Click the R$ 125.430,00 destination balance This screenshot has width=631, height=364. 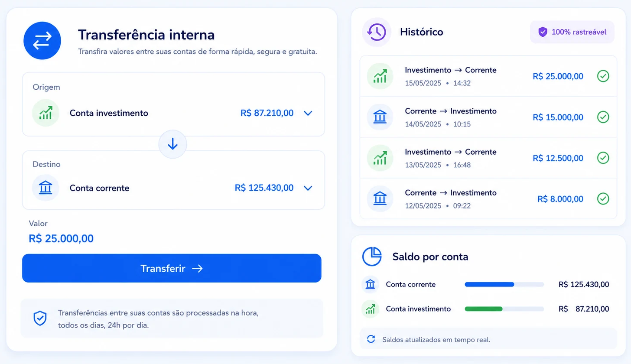264,188
